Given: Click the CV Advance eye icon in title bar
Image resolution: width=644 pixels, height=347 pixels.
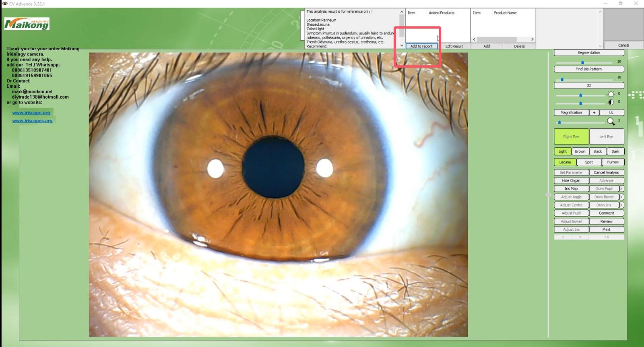Looking at the screenshot, I should (5, 4).
